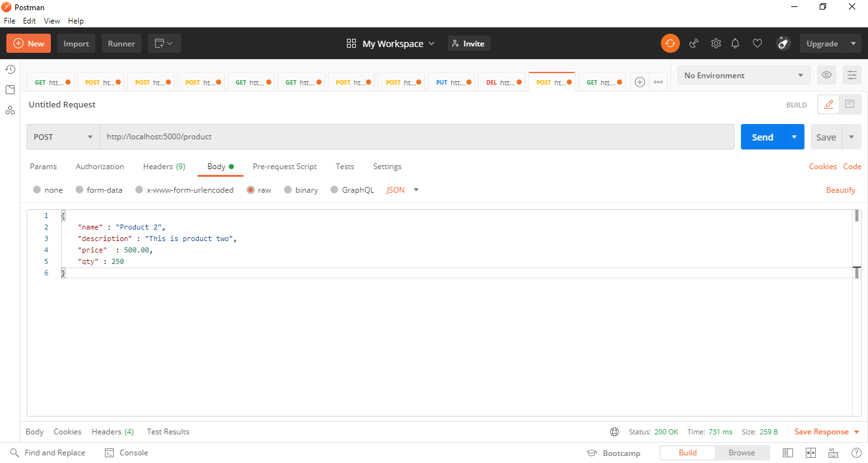Open the Collections sidebar icon
The image size is (868, 463).
point(10,90)
